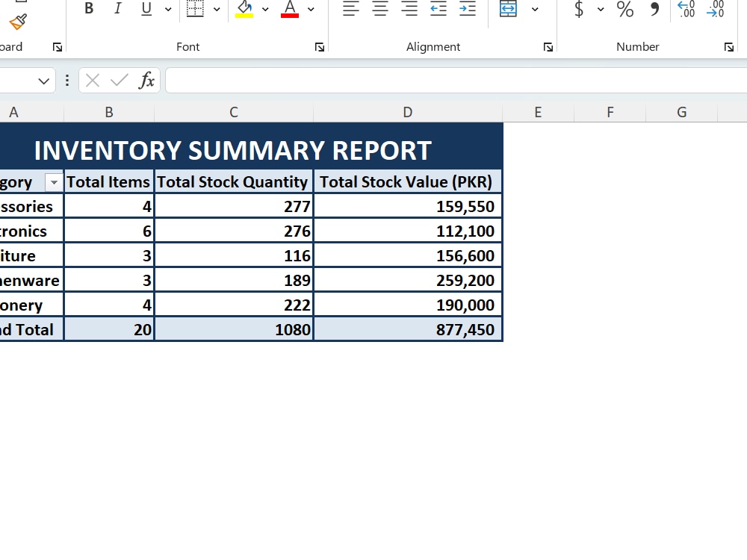Select grand total value 877,450
The height and width of the screenshot is (560, 747).
[x=408, y=329]
